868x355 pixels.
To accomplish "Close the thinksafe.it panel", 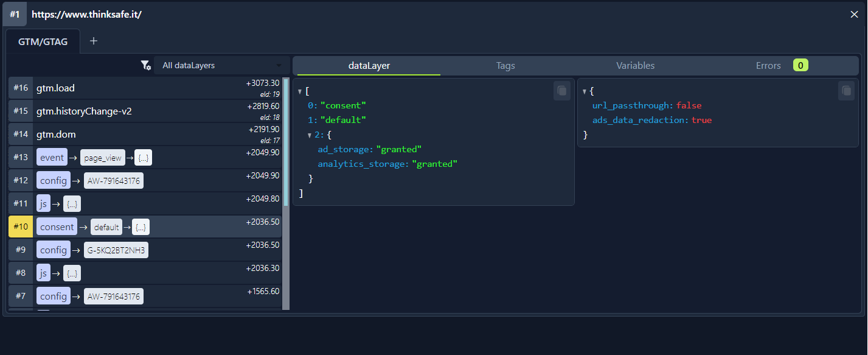I will pyautogui.click(x=854, y=14).
